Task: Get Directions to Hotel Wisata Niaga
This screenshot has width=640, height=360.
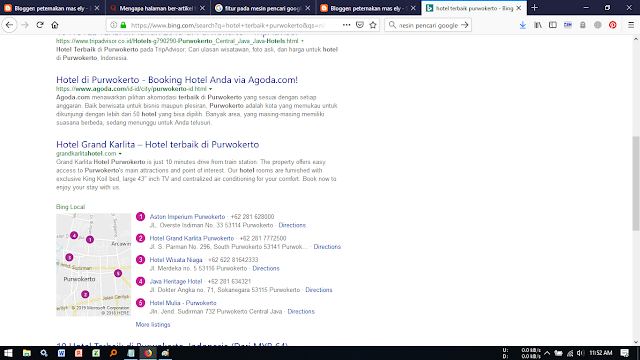Action: [266, 269]
